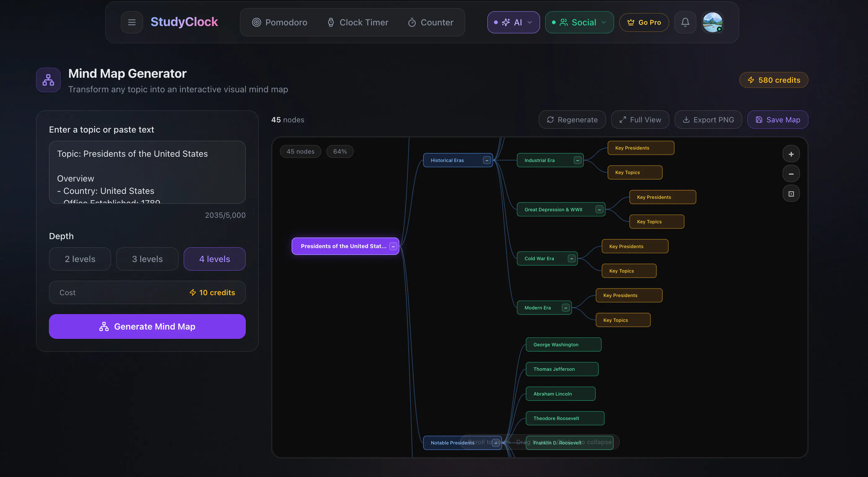Image resolution: width=868 pixels, height=477 pixels.
Task: Click the Counter stopwatch icon
Action: pyautogui.click(x=412, y=22)
